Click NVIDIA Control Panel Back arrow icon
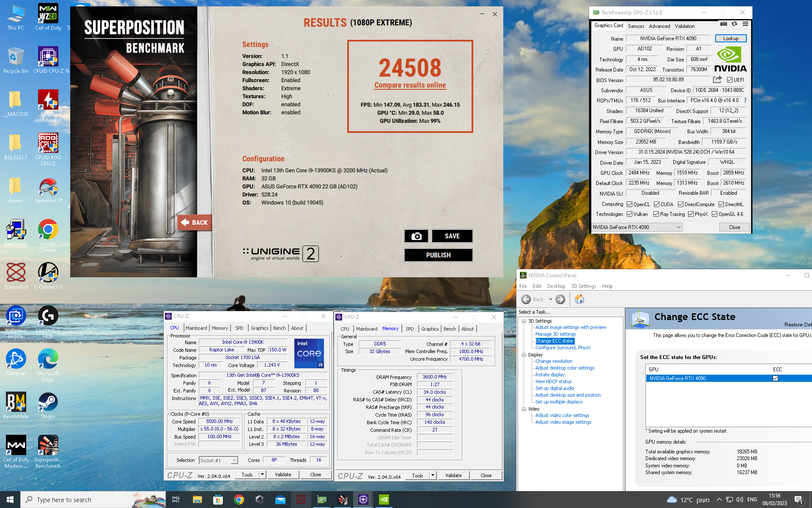This screenshot has width=812, height=508. coord(526,299)
